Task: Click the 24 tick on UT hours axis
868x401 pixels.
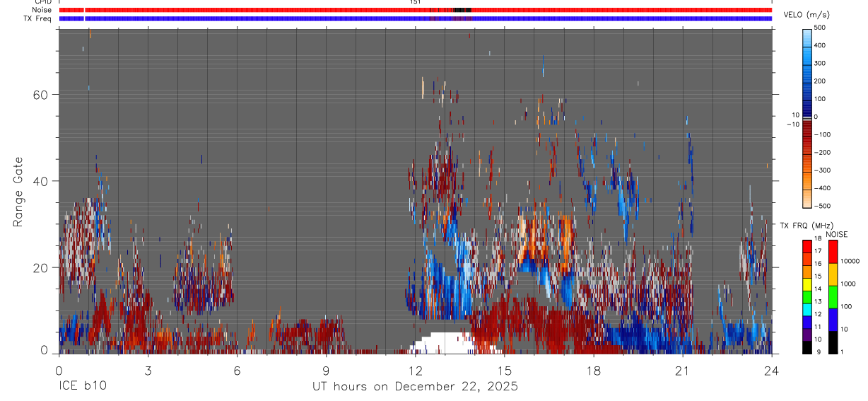Action: [x=772, y=370]
